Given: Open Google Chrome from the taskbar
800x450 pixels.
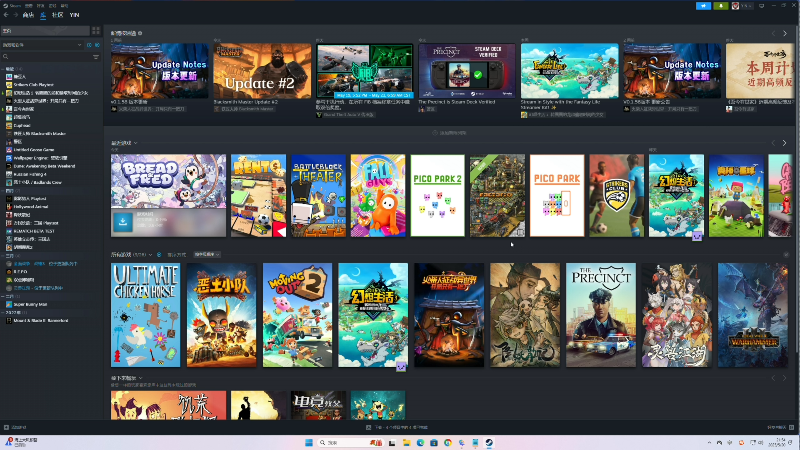Looking at the screenshot, I should coord(447,442).
